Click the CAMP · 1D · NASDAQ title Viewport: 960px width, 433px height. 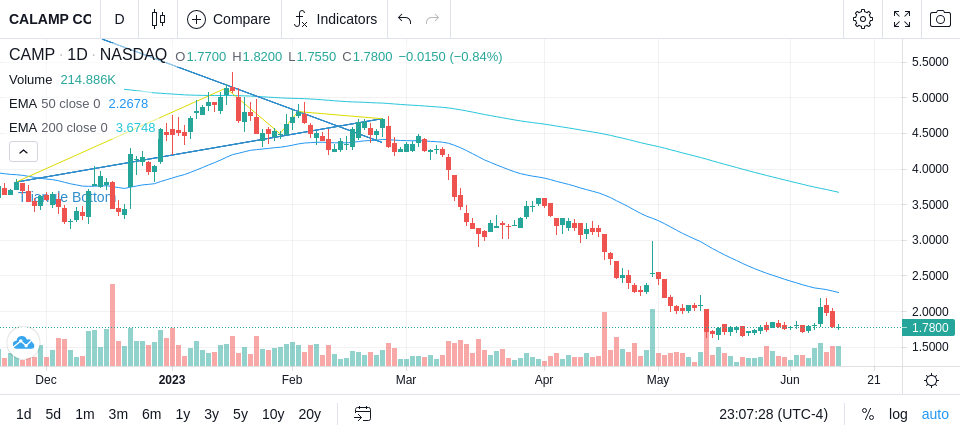pyautogui.click(x=88, y=55)
